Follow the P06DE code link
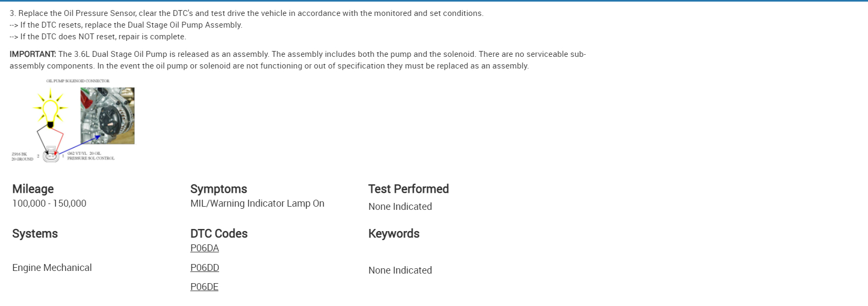This screenshot has height=306, width=868. tap(204, 287)
